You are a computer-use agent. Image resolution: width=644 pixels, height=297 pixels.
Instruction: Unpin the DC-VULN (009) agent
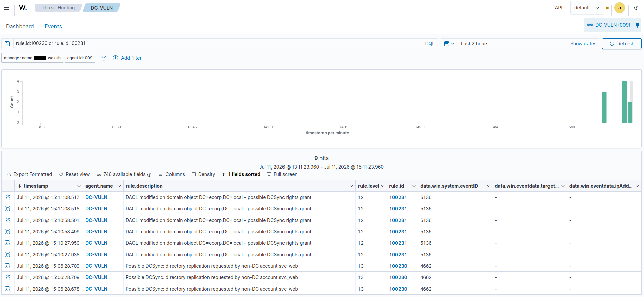pyautogui.click(x=637, y=25)
